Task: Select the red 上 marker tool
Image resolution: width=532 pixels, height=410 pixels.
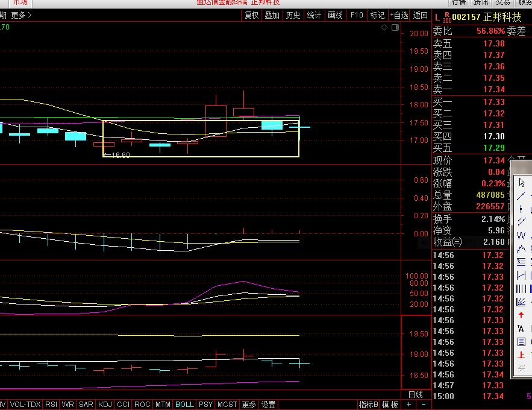Action: coord(521,355)
